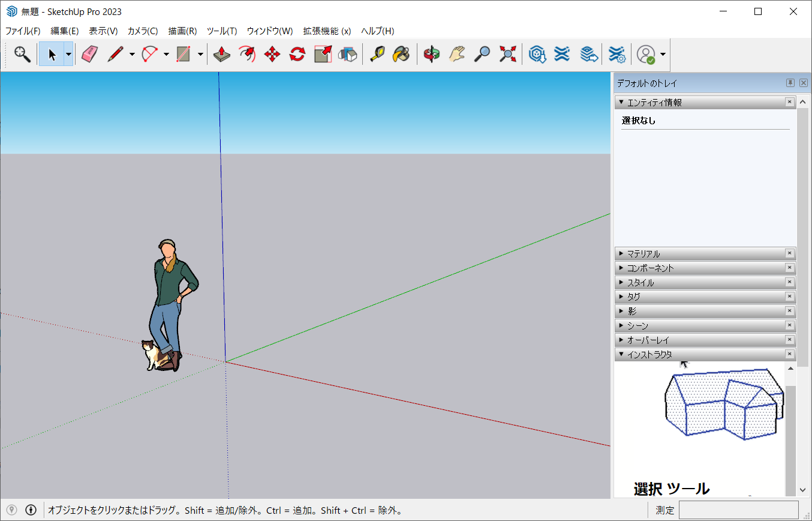Open the Select tool dropdown arrow
Image resolution: width=812 pixels, height=521 pixels.
[68, 54]
